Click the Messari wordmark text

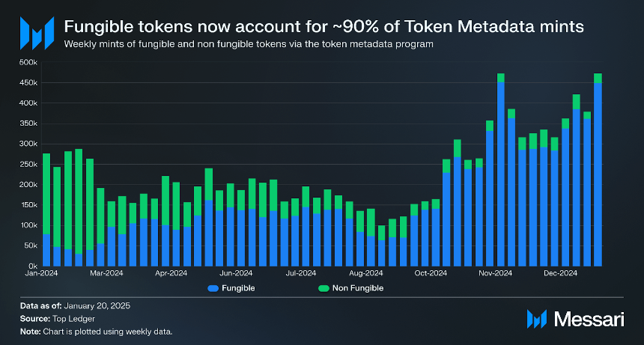(x=589, y=319)
